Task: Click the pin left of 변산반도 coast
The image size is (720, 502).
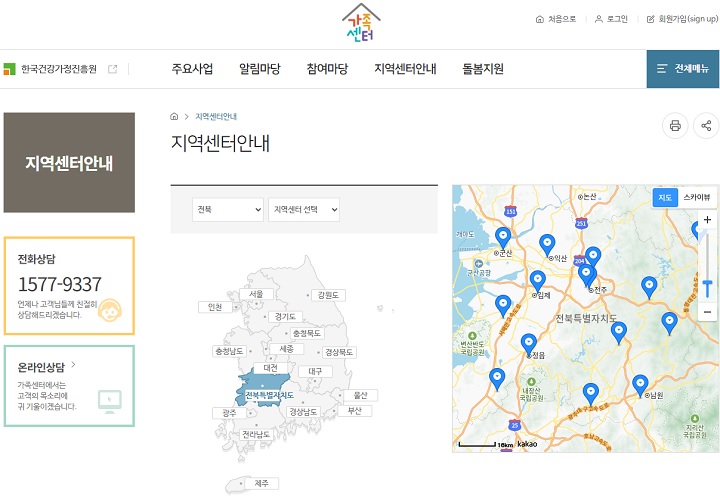Action: [503, 305]
